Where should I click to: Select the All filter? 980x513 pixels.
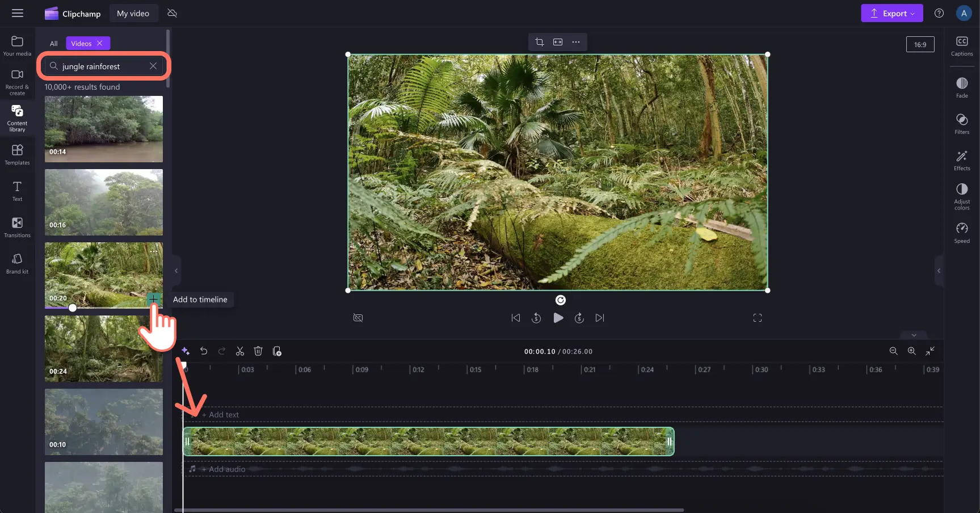point(53,43)
